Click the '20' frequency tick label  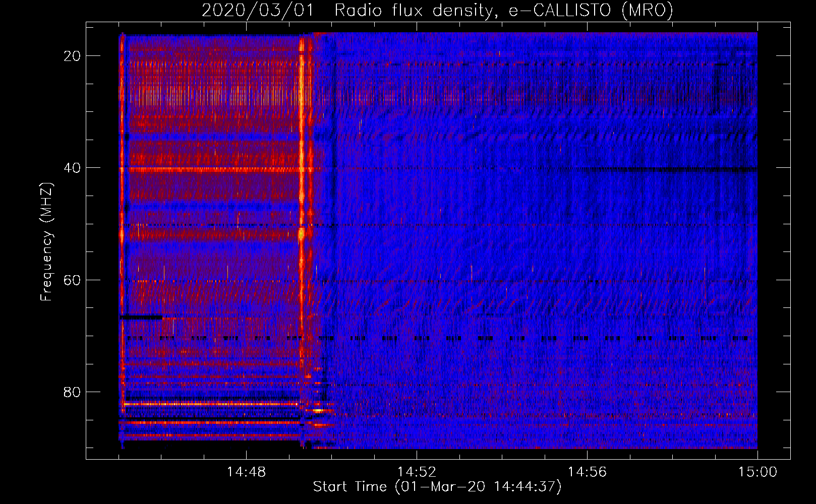[x=72, y=56]
